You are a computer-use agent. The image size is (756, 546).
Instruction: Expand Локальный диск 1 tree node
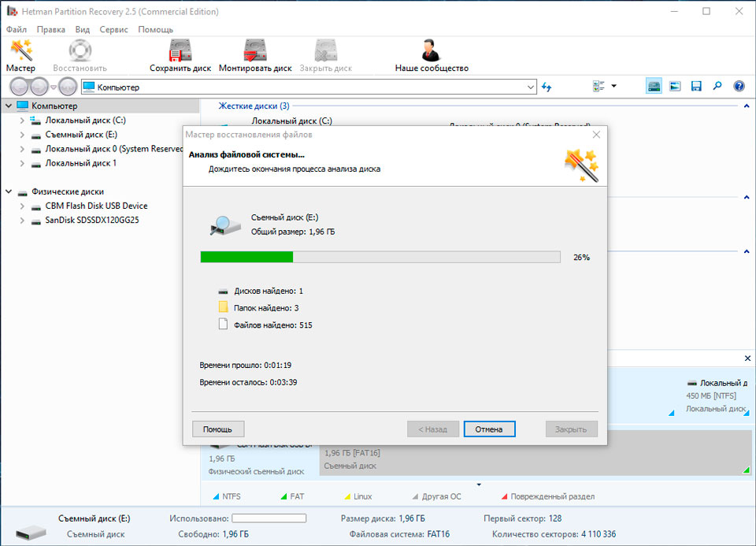[22, 164]
